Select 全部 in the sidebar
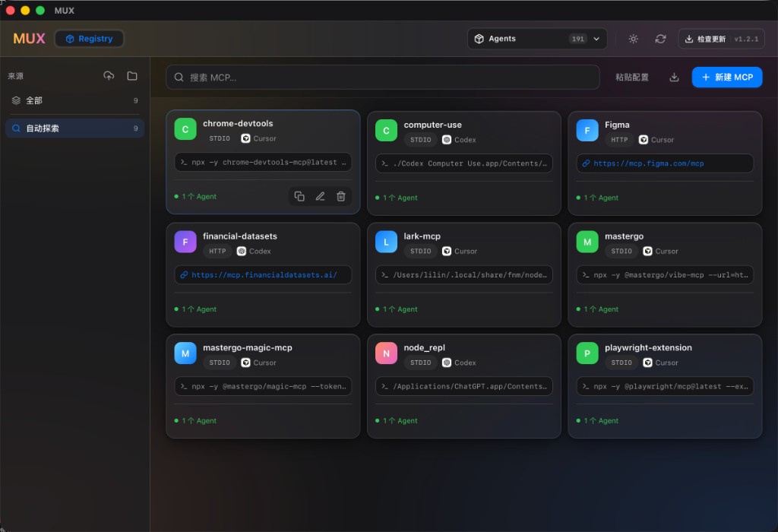The image size is (778, 532). coord(75,101)
